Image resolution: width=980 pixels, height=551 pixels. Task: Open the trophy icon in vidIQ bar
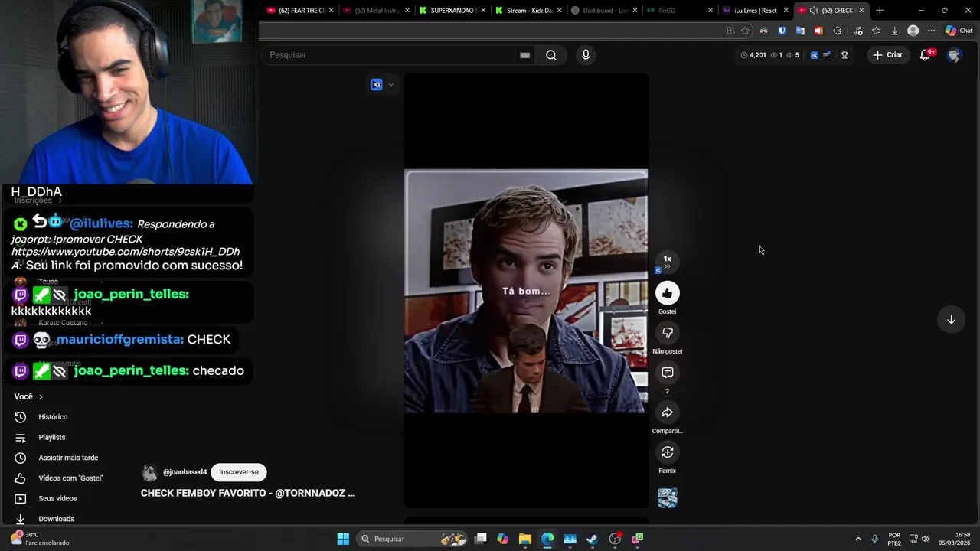pyautogui.click(x=844, y=55)
